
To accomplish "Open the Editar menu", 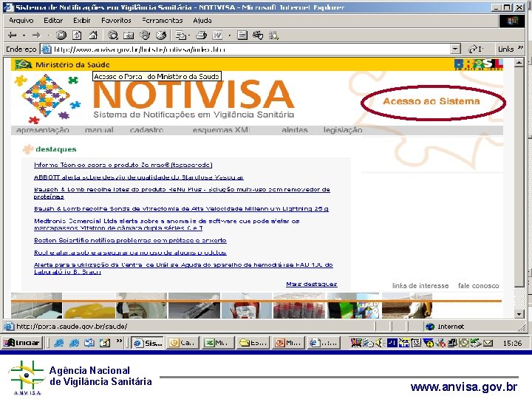I will 53,21.
